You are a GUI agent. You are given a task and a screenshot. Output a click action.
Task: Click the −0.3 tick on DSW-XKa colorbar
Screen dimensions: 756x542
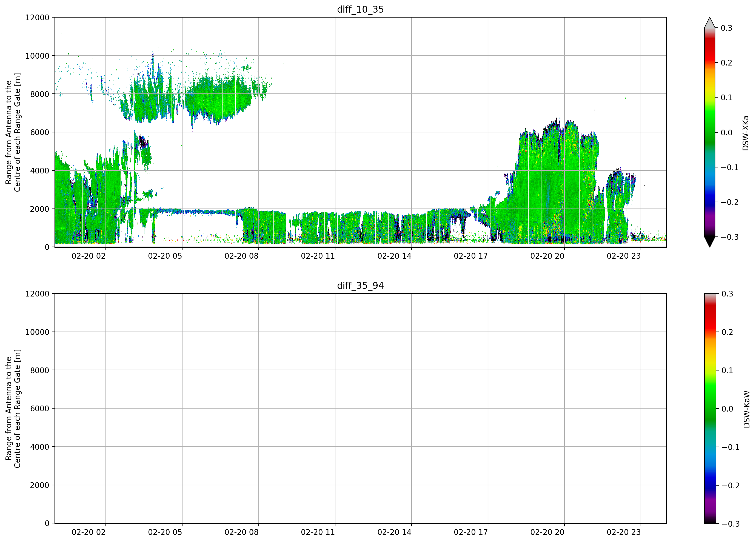(x=730, y=237)
